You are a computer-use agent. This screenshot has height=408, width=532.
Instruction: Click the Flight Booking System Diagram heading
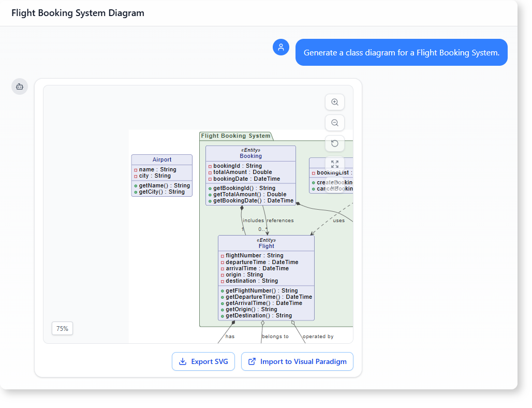click(x=78, y=13)
